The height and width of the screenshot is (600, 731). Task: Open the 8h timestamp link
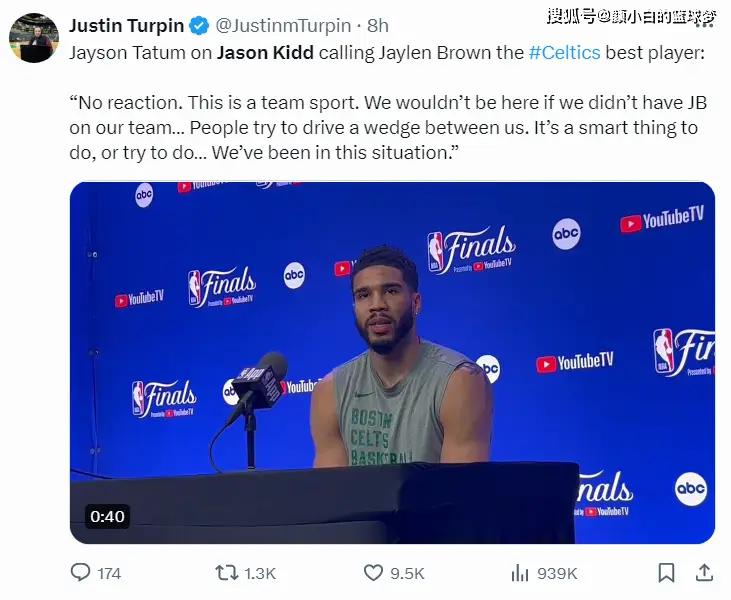pos(378,26)
